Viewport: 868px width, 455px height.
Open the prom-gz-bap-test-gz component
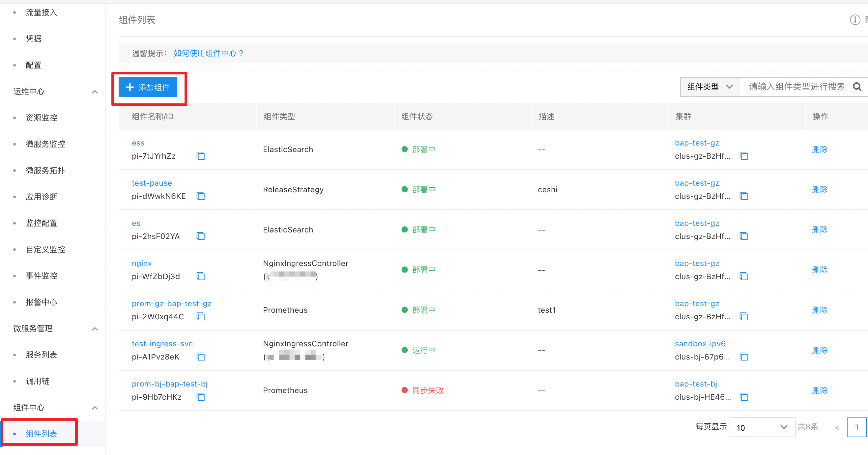[172, 304]
